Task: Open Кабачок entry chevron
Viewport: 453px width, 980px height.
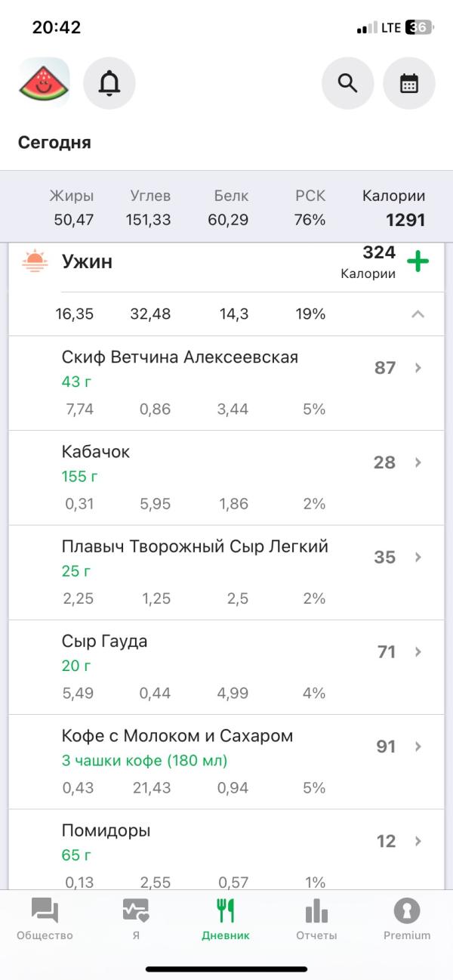Action: click(x=419, y=462)
